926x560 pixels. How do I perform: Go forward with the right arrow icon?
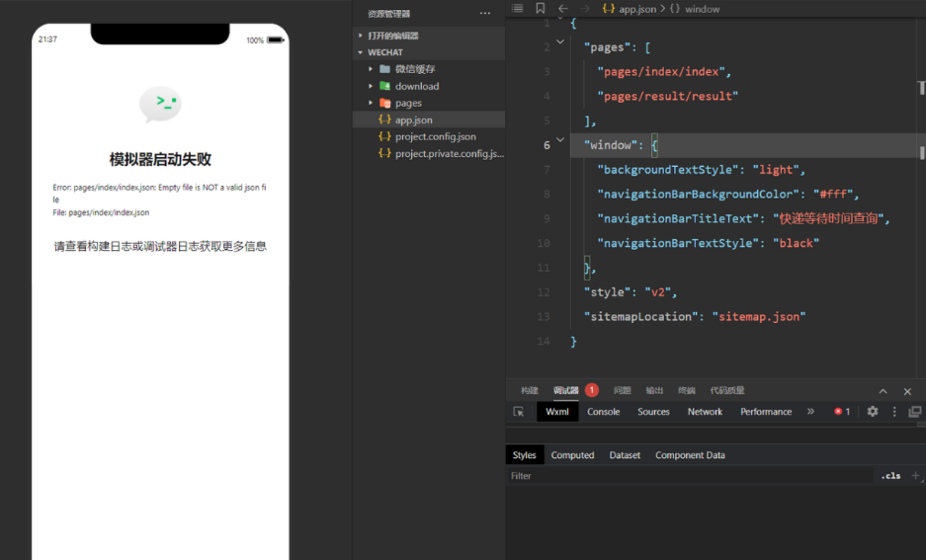[585, 8]
